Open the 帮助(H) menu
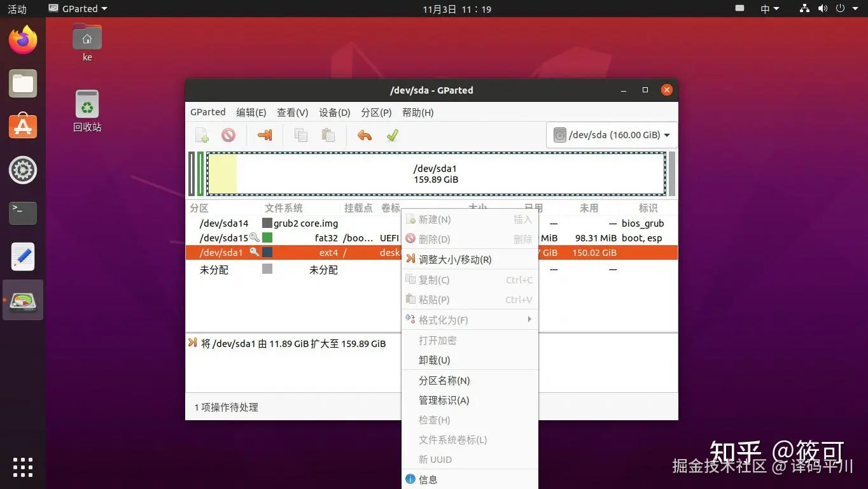The image size is (868, 489). (x=418, y=112)
